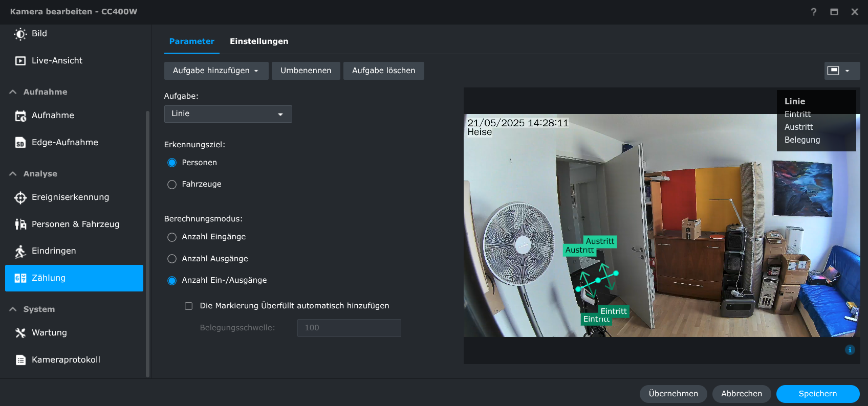Collapse the Analyse sidebar section
The image size is (868, 406).
13,174
